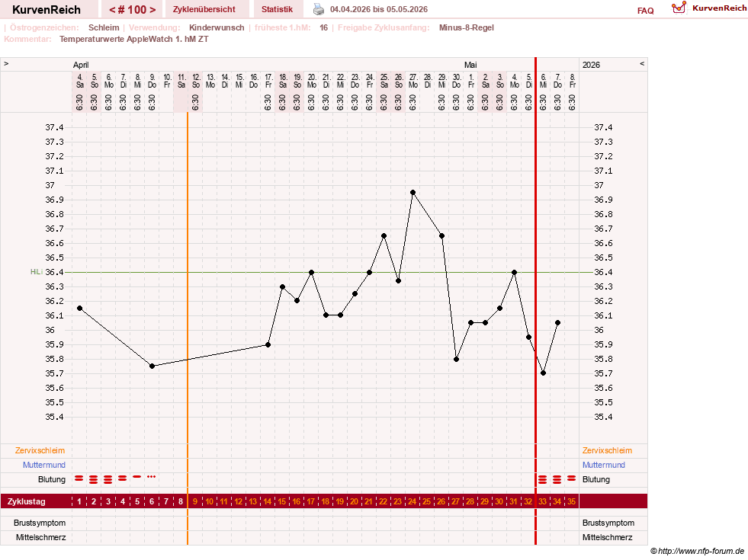Image resolution: width=748 pixels, height=560 pixels.
Task: Click bleeding marker on cycle day 5
Action: [x=137, y=477]
